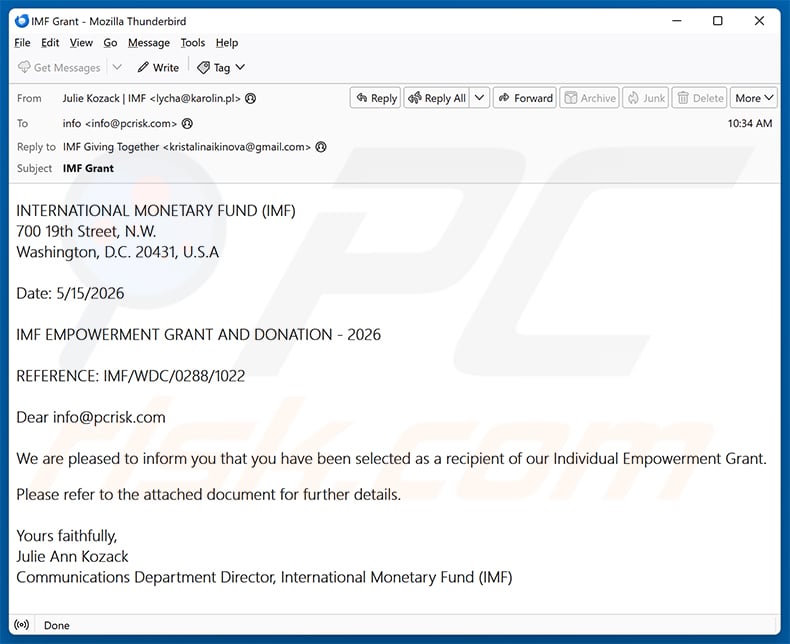Click contact icon next to kristalinaikinova@gmail.com

click(x=321, y=147)
